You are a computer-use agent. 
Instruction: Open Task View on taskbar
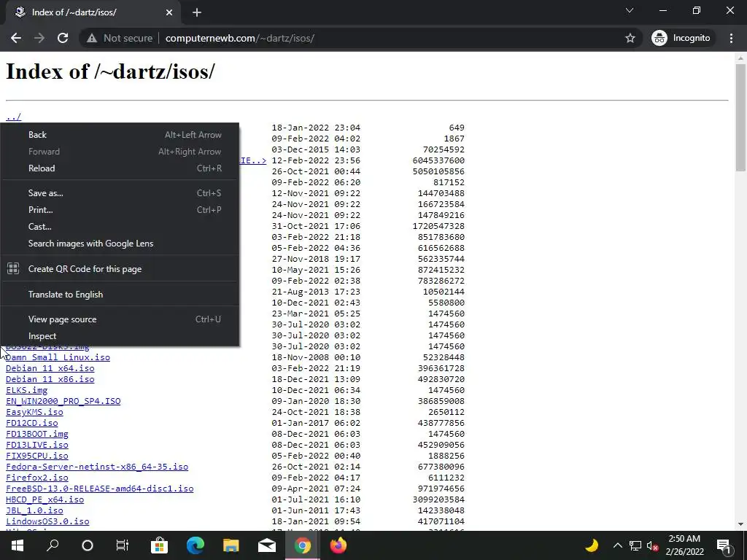coord(123,545)
